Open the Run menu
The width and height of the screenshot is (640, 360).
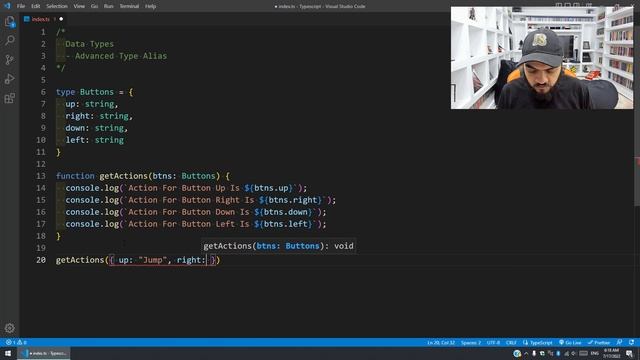pos(109,6)
